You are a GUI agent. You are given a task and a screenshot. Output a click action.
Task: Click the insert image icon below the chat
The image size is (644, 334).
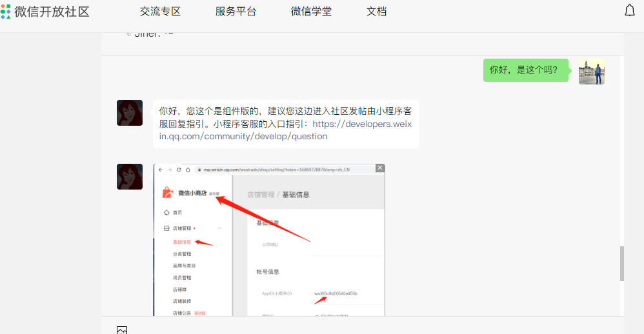point(122,330)
